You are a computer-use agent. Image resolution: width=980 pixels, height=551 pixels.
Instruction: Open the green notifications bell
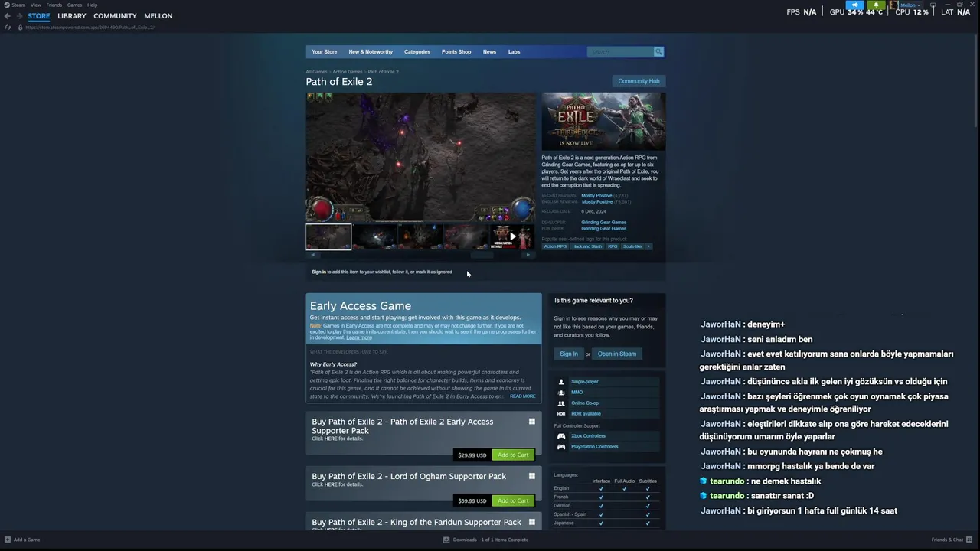[877, 5]
